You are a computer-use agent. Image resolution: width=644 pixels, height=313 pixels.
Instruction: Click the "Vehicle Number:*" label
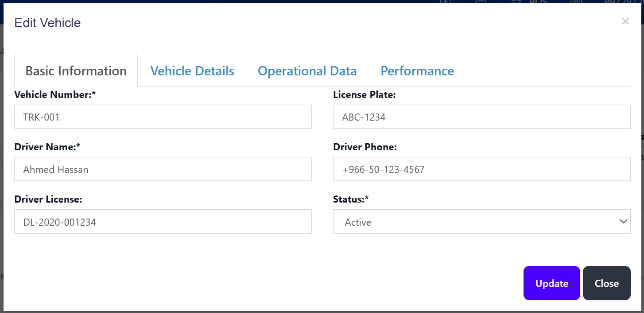55,95
